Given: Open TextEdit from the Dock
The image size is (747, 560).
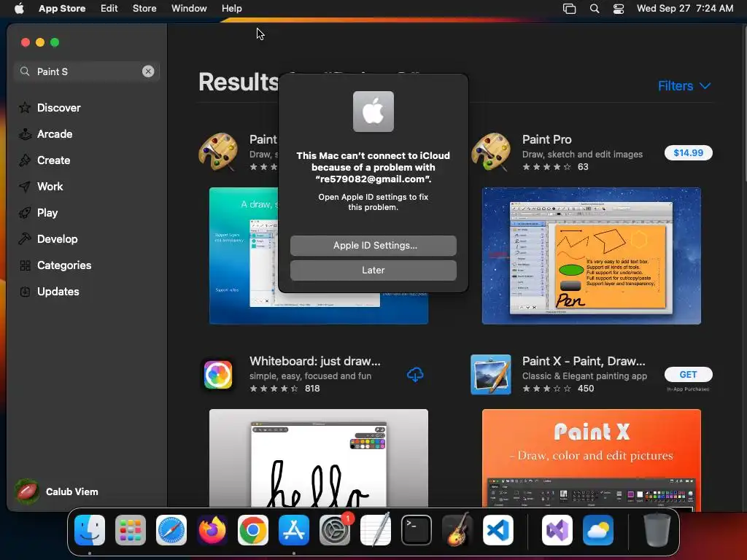Looking at the screenshot, I should [376, 530].
